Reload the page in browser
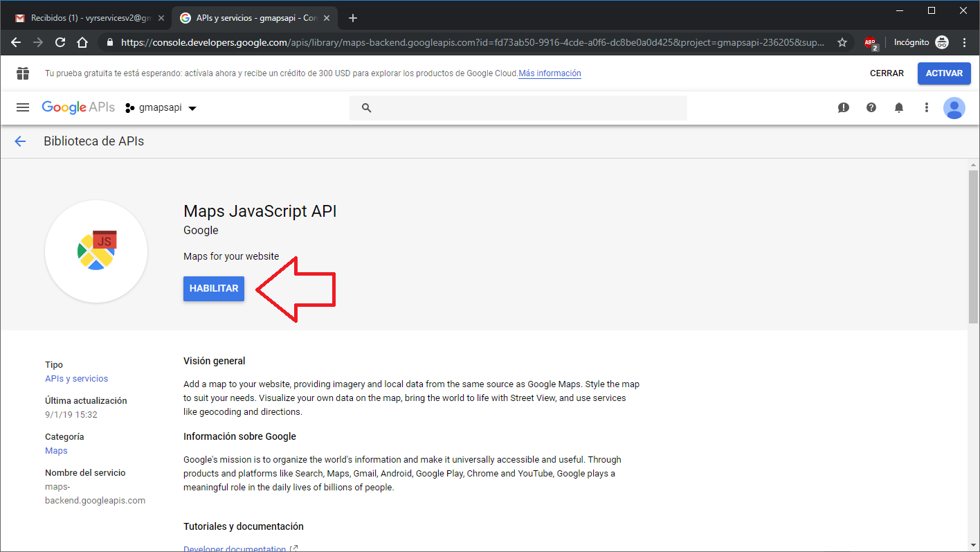This screenshot has width=980, height=552. (x=60, y=42)
